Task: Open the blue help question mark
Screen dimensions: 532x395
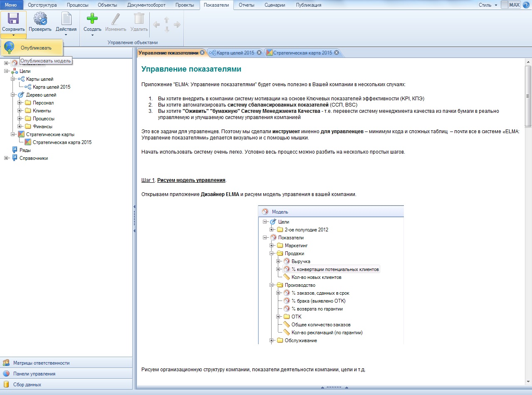Action: coord(527,5)
